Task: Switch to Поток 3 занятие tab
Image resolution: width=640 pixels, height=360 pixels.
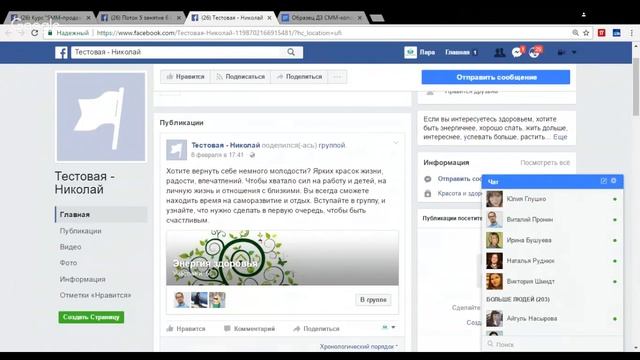Action: coord(140,18)
